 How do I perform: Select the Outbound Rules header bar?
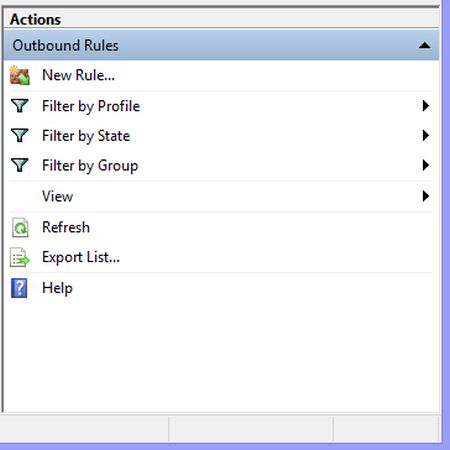tap(221, 45)
